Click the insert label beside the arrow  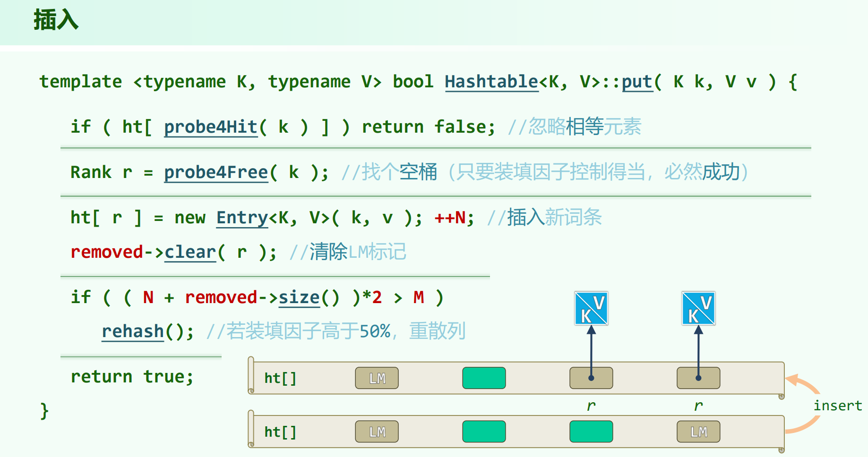(x=837, y=406)
